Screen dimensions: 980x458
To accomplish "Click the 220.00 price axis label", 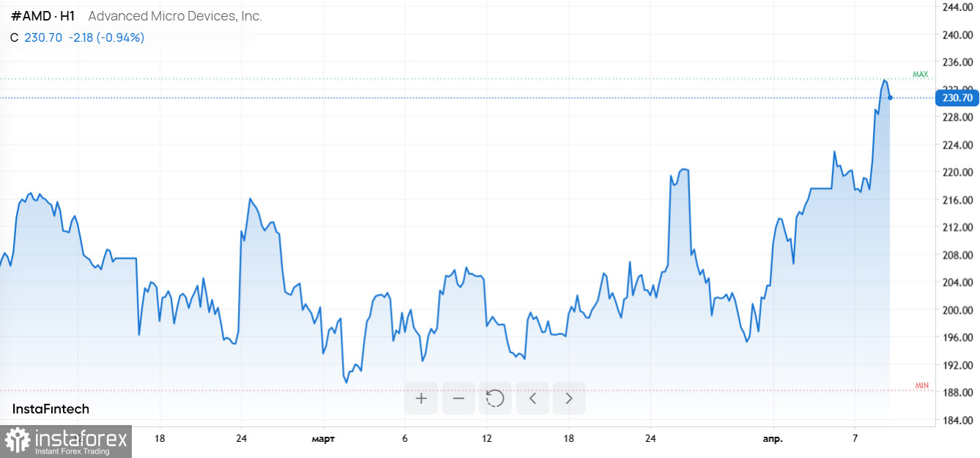I will 959,172.
